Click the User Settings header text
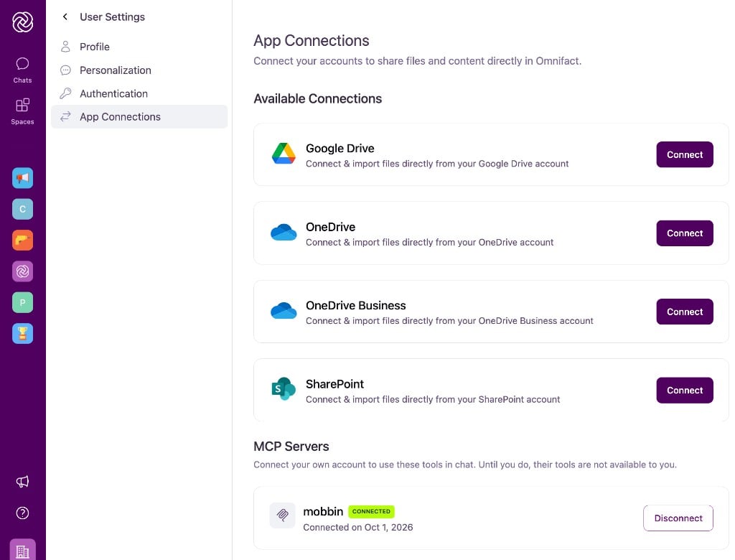 pos(112,17)
